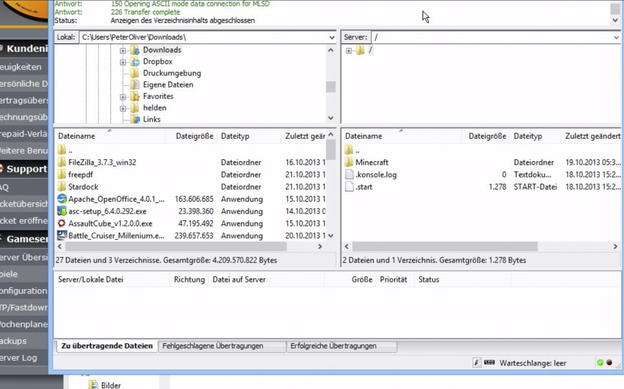The image size is (624, 389).
Task: Click the Links folder icon
Action: [x=135, y=119]
